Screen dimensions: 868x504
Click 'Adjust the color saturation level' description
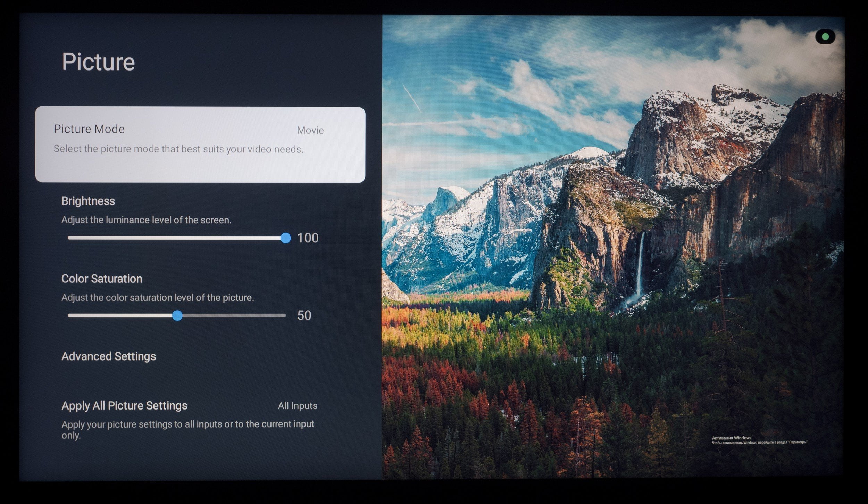tap(158, 298)
